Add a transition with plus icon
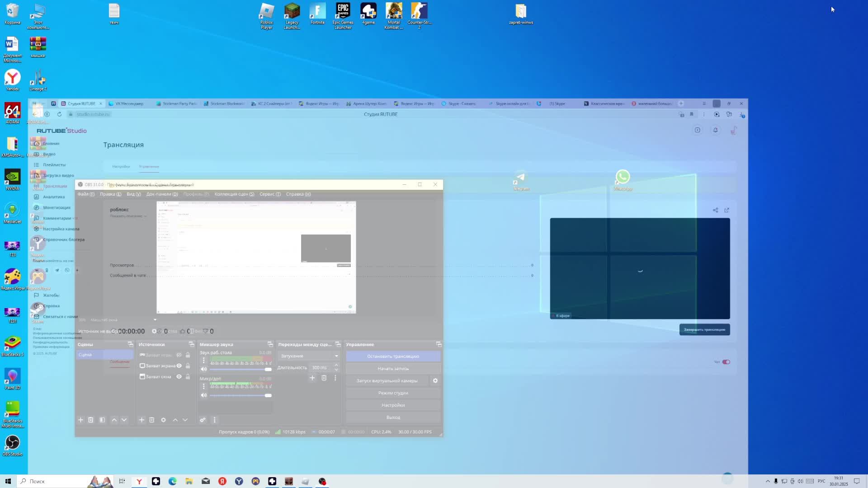This screenshot has width=868, height=488. tap(312, 378)
